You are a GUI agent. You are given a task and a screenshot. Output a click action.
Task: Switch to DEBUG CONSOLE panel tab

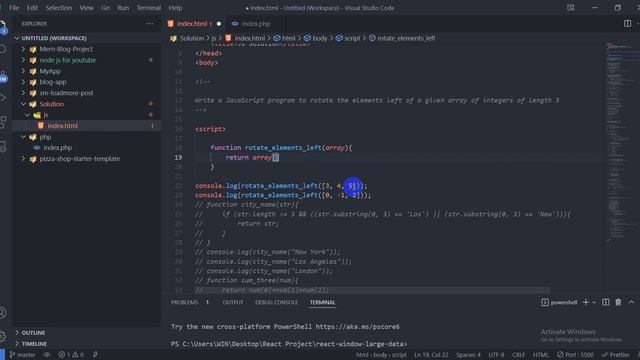[x=276, y=302]
